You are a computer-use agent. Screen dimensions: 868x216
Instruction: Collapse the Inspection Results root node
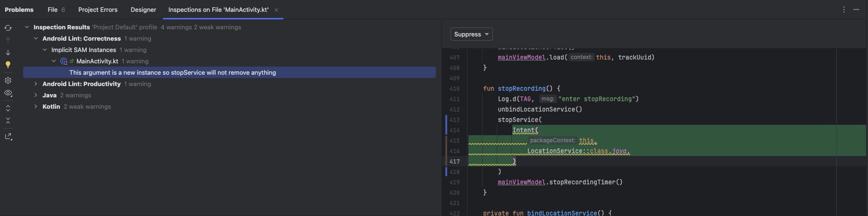[x=27, y=27]
